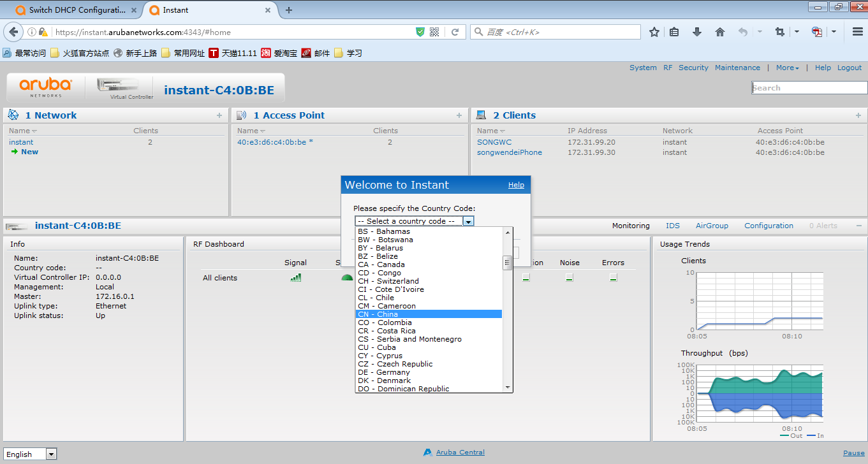Click Logout link
The width and height of the screenshot is (868, 464).
[850, 68]
